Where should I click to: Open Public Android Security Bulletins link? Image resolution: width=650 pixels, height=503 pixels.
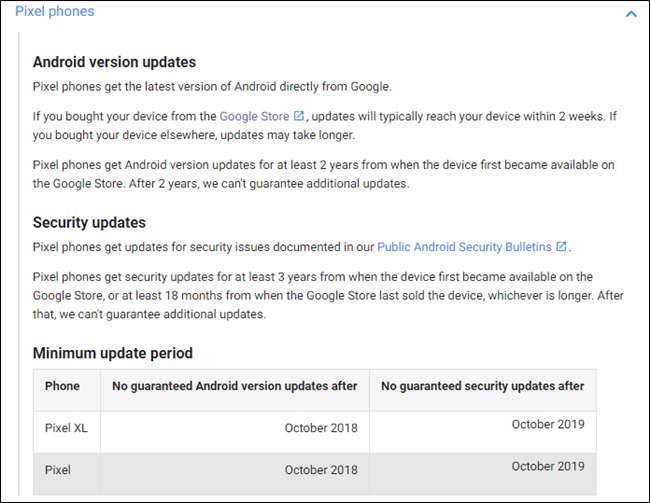pos(465,246)
